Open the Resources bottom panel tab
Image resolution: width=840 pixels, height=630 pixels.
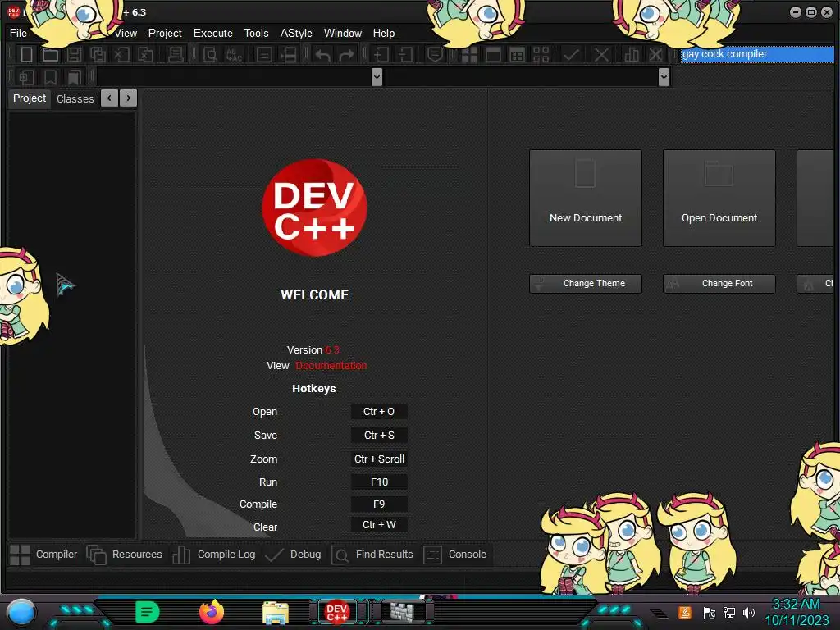click(125, 555)
